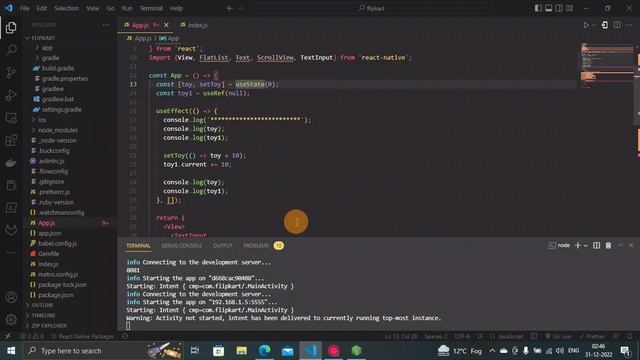Maximize the terminal panel with chevron

pos(620,245)
